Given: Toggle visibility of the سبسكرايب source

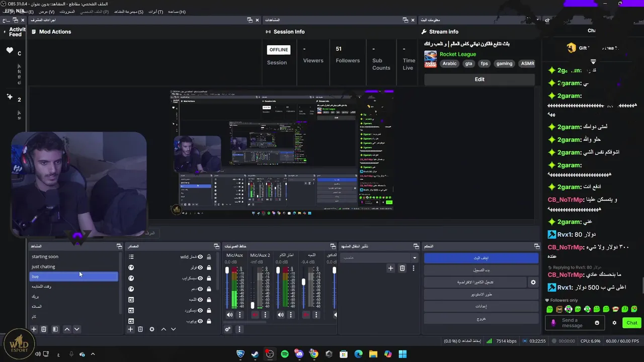Looking at the screenshot, I should pos(200,278).
